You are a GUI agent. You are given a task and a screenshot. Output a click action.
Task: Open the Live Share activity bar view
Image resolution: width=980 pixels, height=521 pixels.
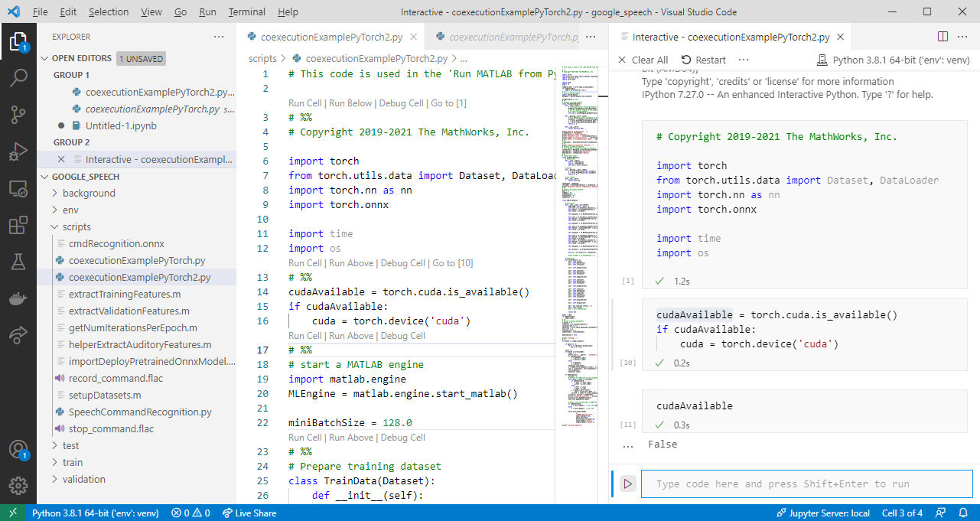pos(18,335)
